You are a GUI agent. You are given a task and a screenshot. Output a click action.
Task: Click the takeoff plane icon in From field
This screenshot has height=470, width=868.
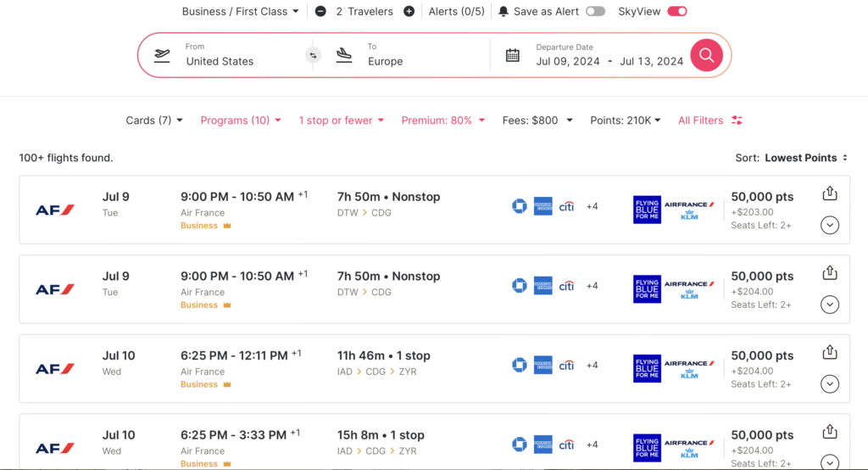point(162,55)
